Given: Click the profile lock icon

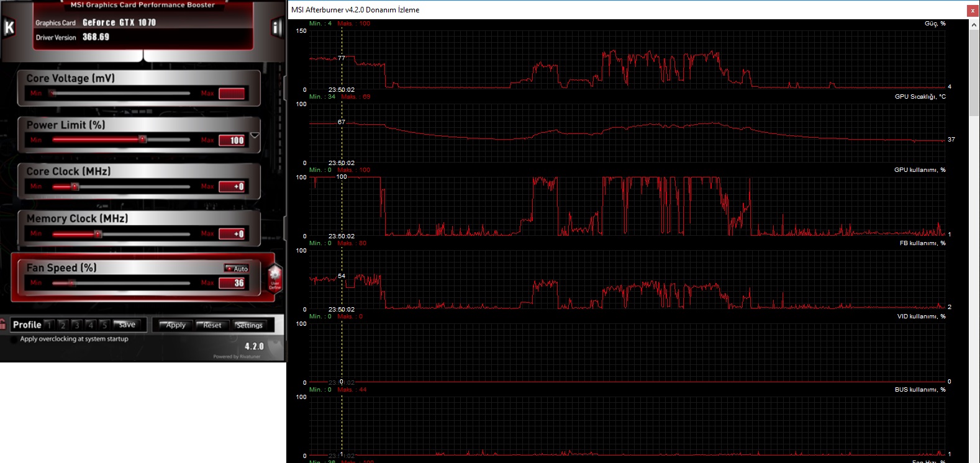Looking at the screenshot, I should (x=3, y=324).
